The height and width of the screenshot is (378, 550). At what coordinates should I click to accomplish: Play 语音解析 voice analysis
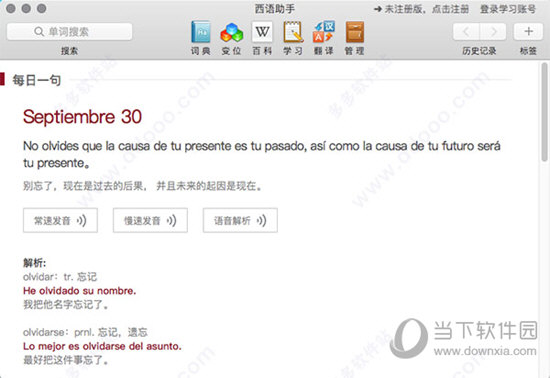tap(240, 220)
